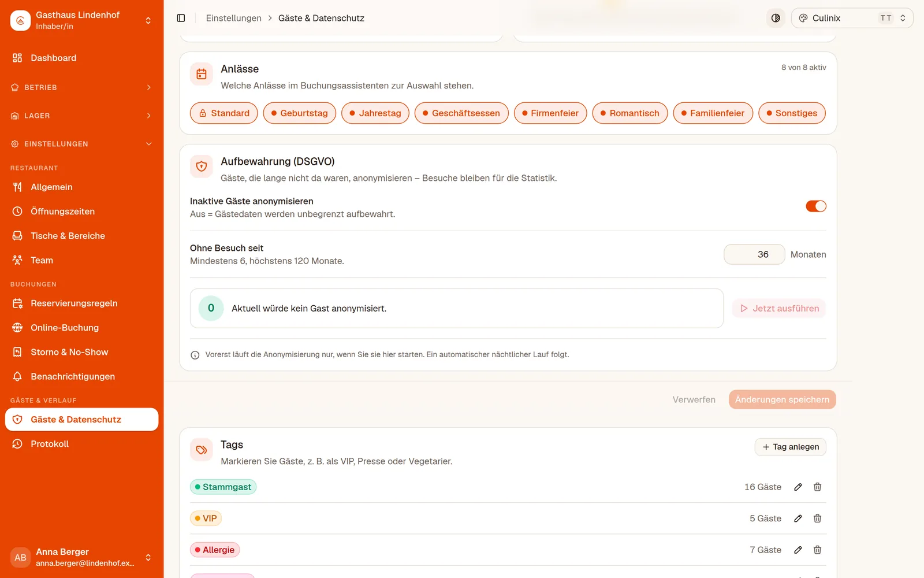Toggle the sidebar panel icon
Image resolution: width=924 pixels, height=578 pixels.
[x=181, y=18]
